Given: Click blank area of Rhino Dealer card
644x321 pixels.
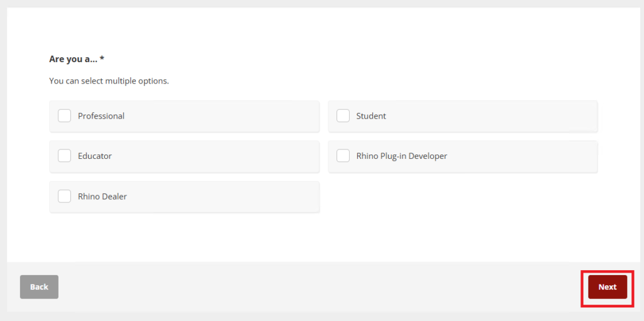Looking at the screenshot, I should click(x=239, y=197).
